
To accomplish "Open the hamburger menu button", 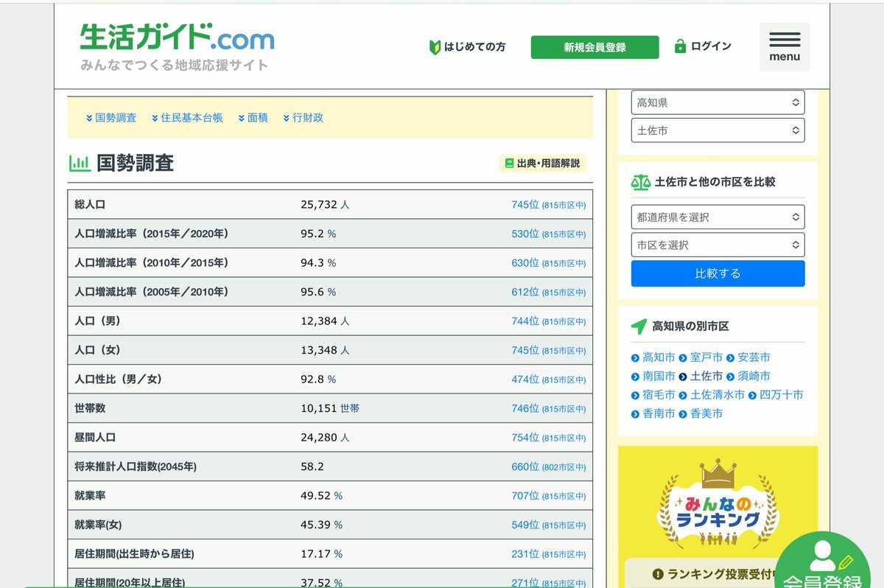I will point(785,46).
